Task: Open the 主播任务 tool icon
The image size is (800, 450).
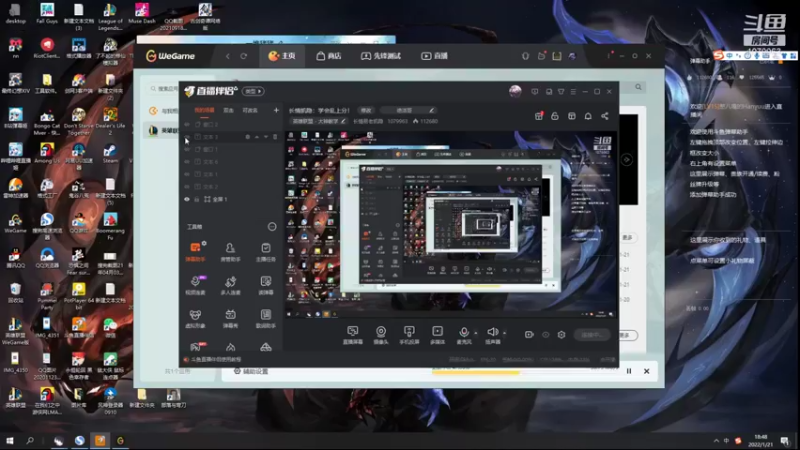Action: click(x=265, y=252)
